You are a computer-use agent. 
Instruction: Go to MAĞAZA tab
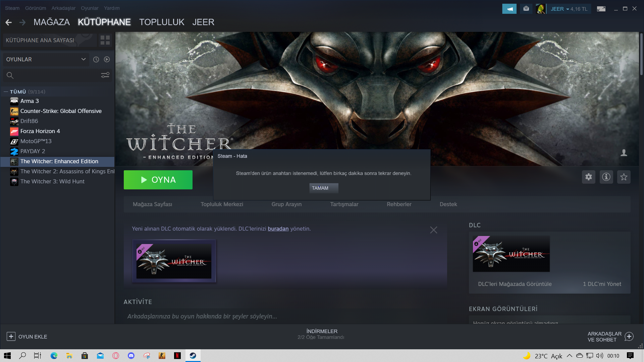(x=51, y=22)
